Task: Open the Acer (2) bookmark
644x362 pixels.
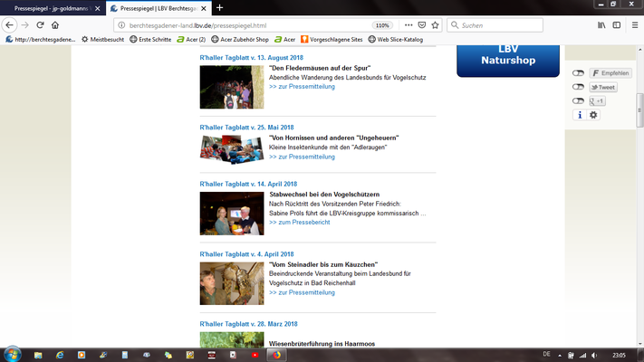Action: tap(191, 40)
